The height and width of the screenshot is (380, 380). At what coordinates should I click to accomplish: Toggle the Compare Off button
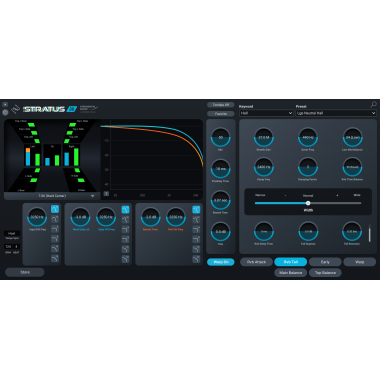[221, 105]
